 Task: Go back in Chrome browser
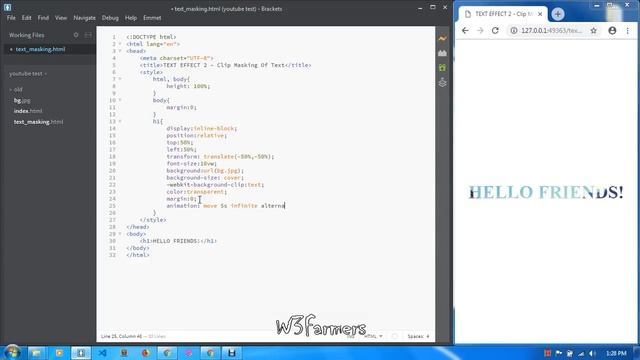coord(465,31)
